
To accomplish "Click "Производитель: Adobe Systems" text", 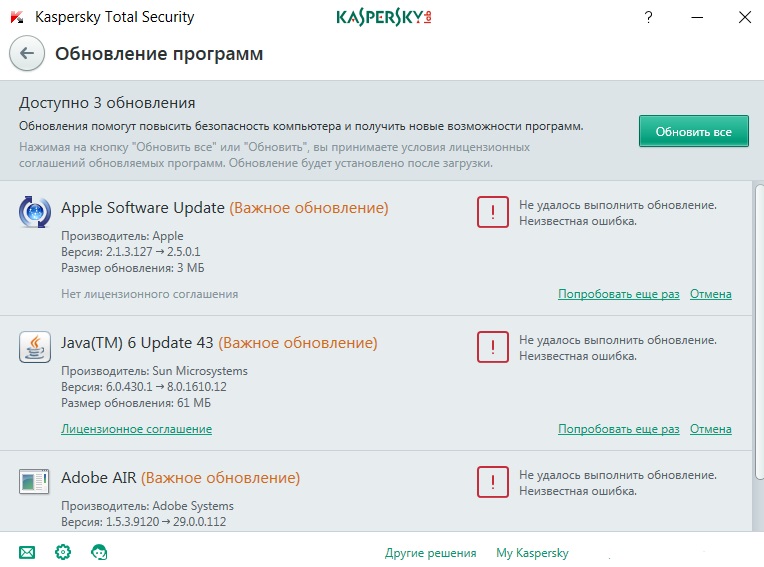I will (147, 506).
